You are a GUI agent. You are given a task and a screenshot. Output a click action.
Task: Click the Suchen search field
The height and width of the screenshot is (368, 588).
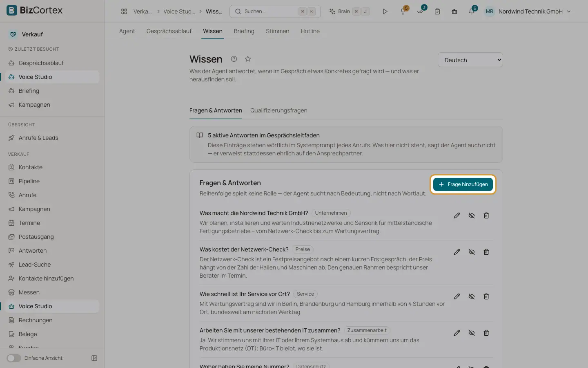click(x=275, y=11)
